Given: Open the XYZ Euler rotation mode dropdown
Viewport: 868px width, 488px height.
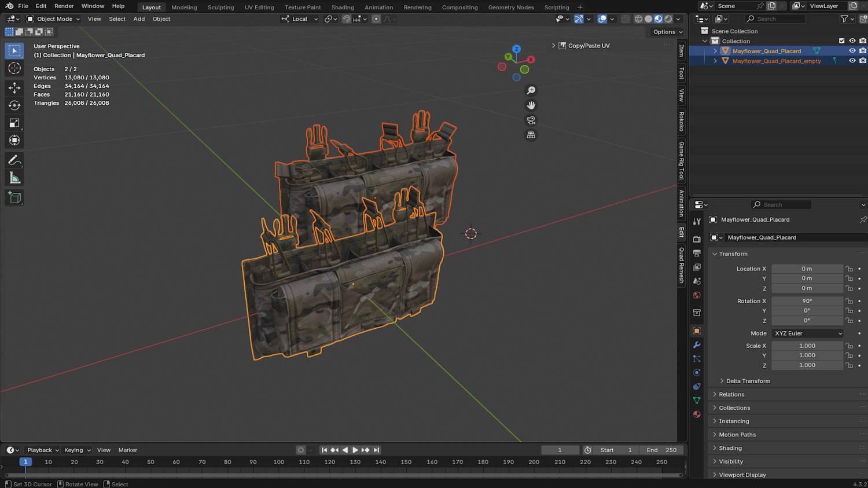Looking at the screenshot, I should point(808,333).
